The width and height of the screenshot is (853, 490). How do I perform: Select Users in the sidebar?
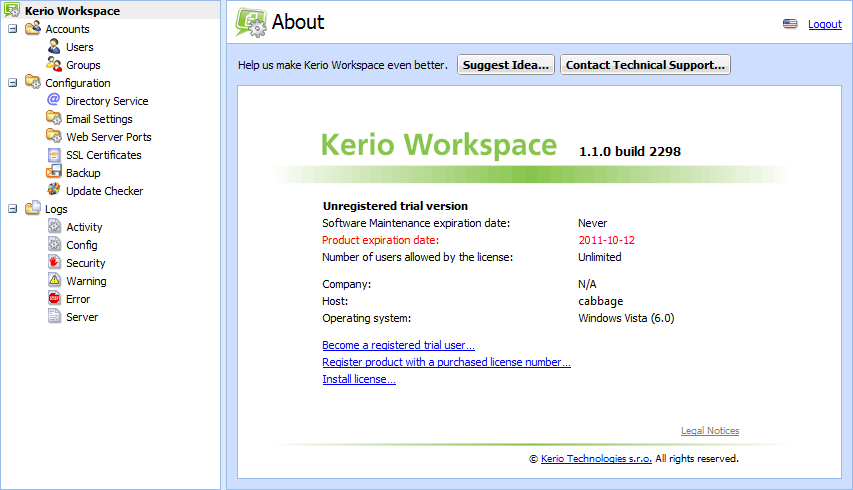(79, 47)
